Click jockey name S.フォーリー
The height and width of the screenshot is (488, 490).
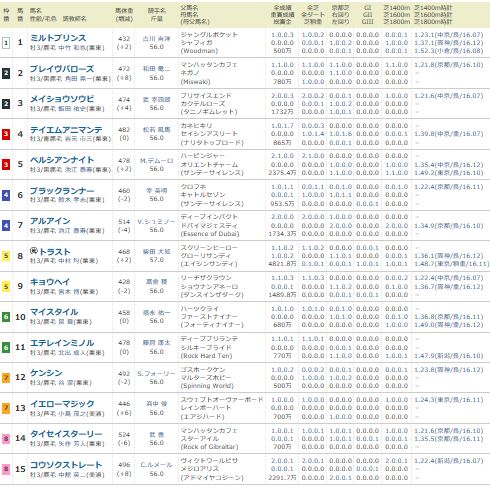click(156, 374)
